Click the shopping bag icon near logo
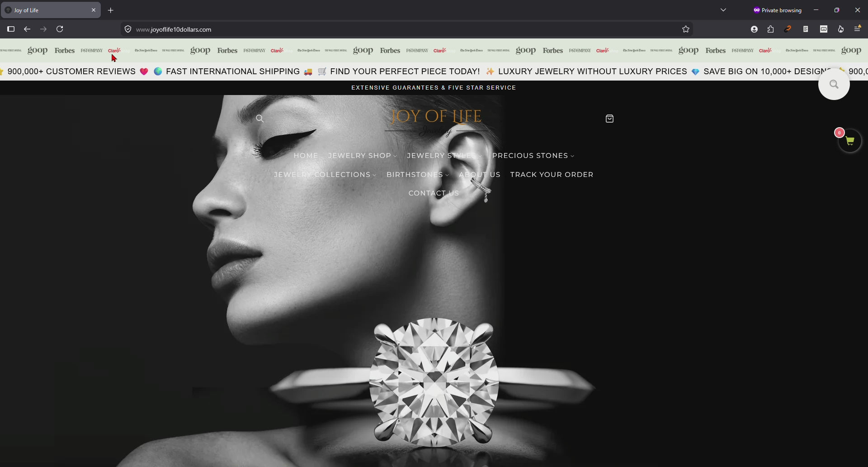 coord(609,119)
